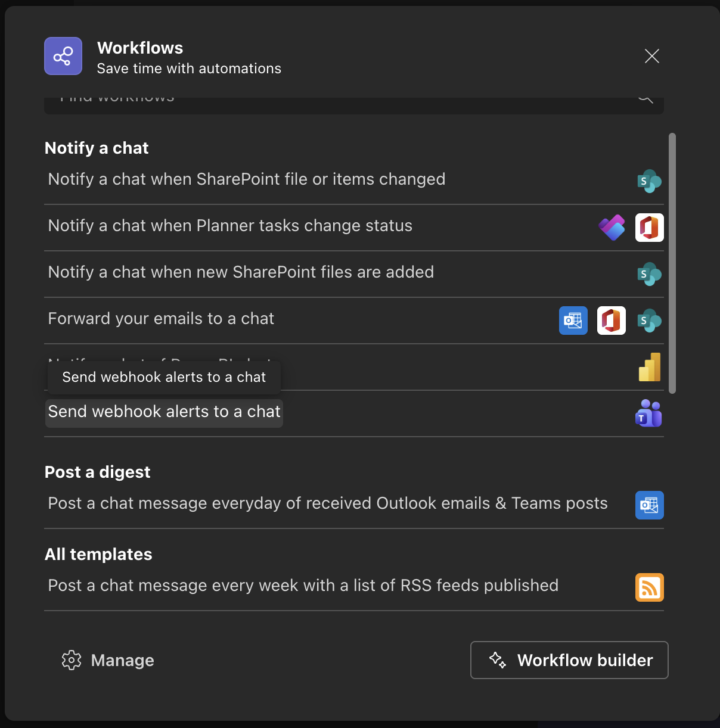
Task: Launch the Workflow builder
Action: (x=569, y=660)
